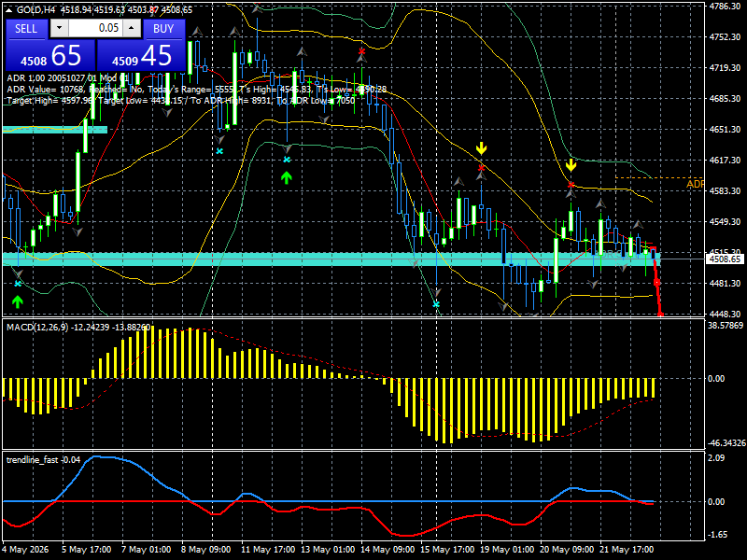Click the -46.34326 MACD scale value
747x560 pixels.
click(726, 443)
